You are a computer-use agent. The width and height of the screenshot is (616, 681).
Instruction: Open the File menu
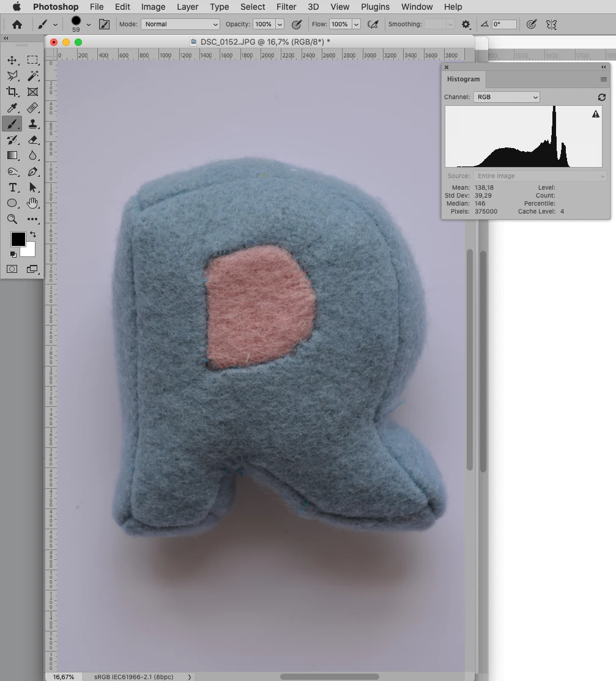[97, 7]
